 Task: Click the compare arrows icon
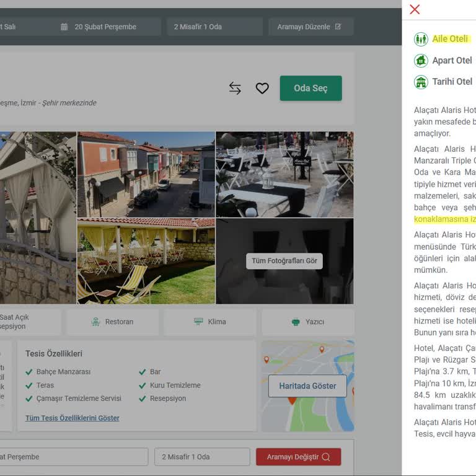(x=235, y=88)
